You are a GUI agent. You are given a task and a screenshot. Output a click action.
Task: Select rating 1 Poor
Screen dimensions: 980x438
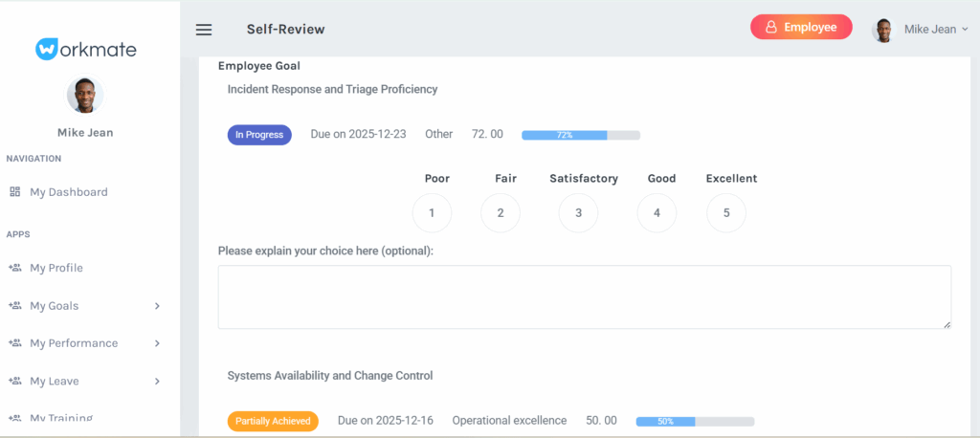coord(433,213)
